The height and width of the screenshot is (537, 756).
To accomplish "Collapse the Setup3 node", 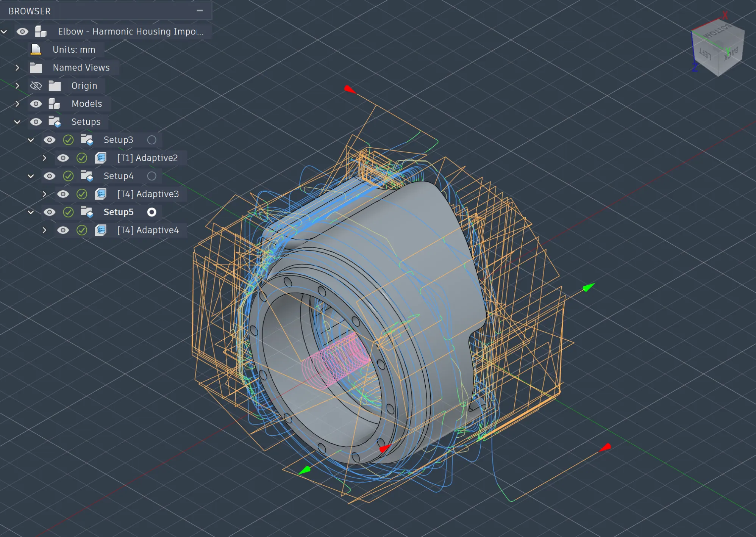I will click(31, 140).
